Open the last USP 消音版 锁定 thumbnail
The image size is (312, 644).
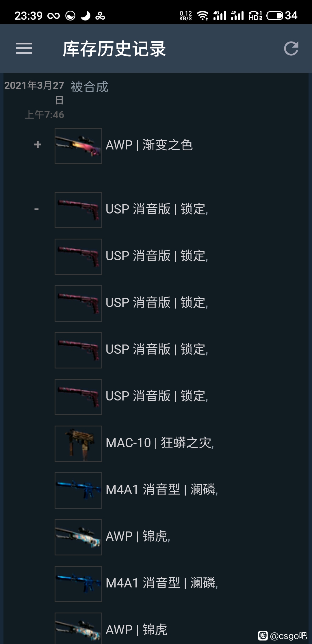coord(78,397)
